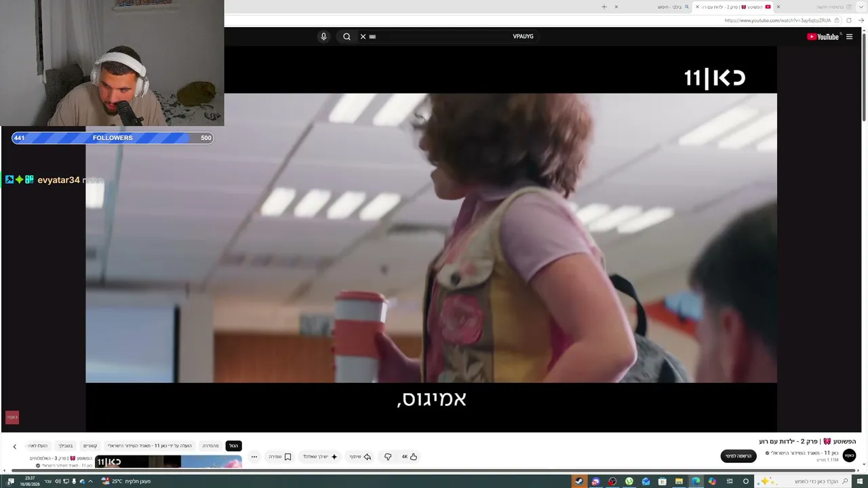Click the Kan 11 channel name link

coord(804,453)
